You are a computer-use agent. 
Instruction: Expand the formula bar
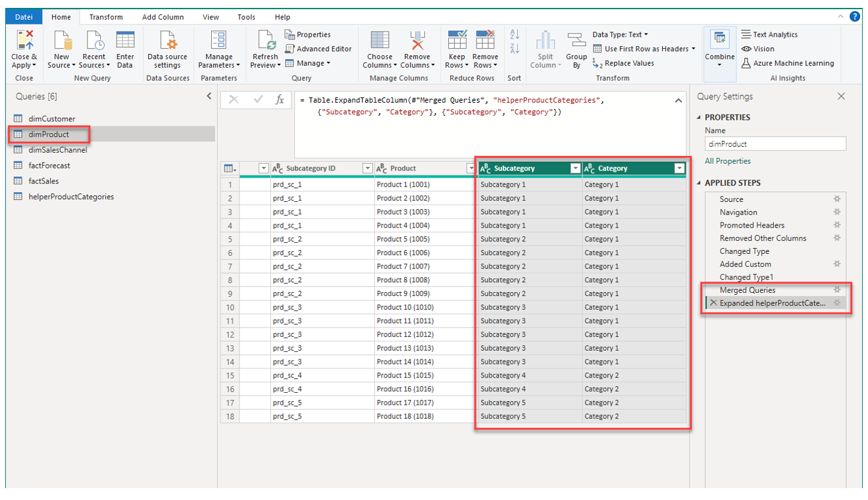tap(678, 101)
